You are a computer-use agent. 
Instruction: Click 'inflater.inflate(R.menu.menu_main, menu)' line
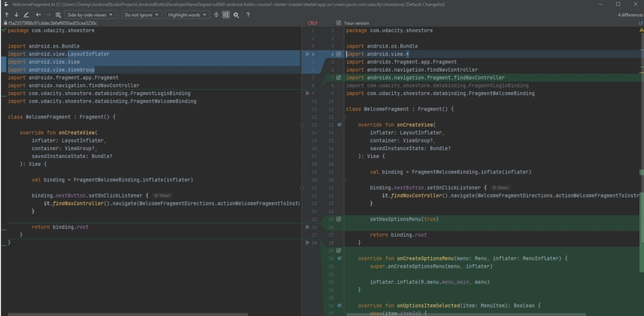tap(430, 282)
